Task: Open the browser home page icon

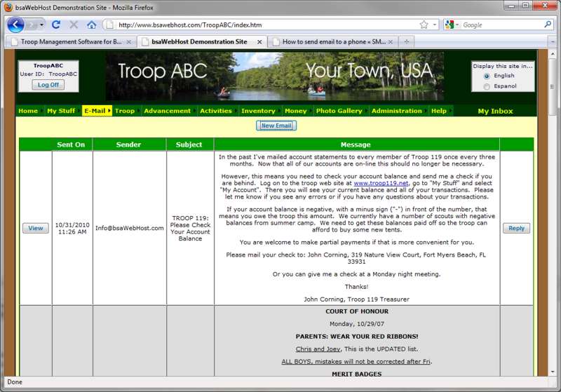Action: pos(92,25)
